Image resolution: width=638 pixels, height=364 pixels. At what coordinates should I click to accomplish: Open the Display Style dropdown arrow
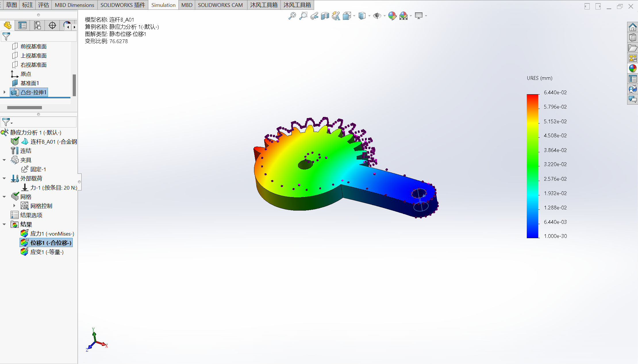coord(369,16)
